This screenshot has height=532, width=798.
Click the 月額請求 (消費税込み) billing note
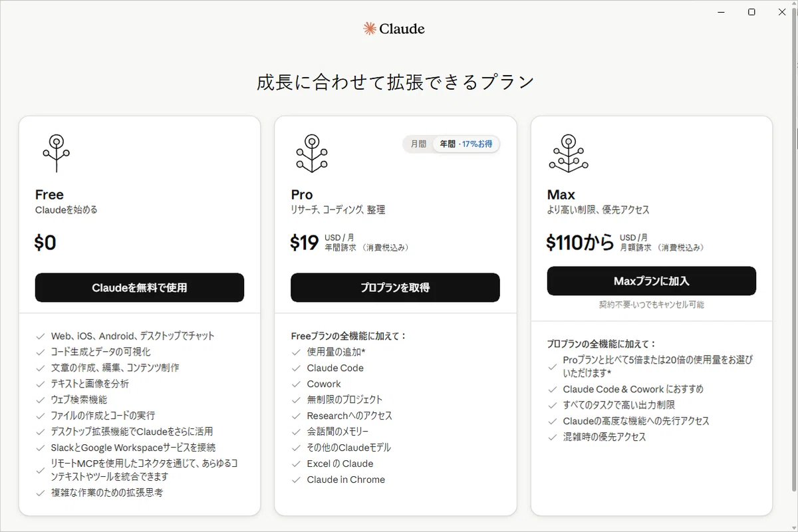663,247
